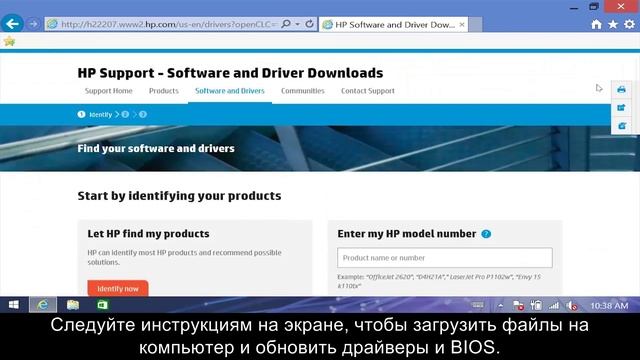Open the address bar dropdown arrow
640x360 pixels.
(297, 24)
